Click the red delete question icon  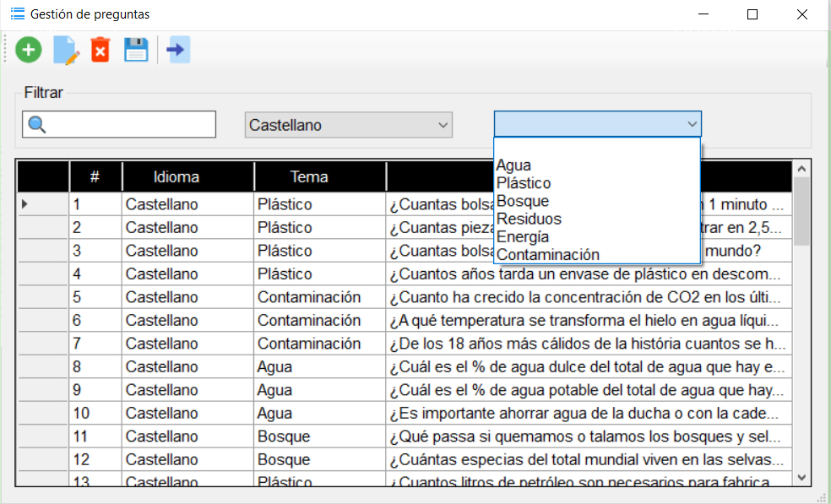[x=100, y=51]
